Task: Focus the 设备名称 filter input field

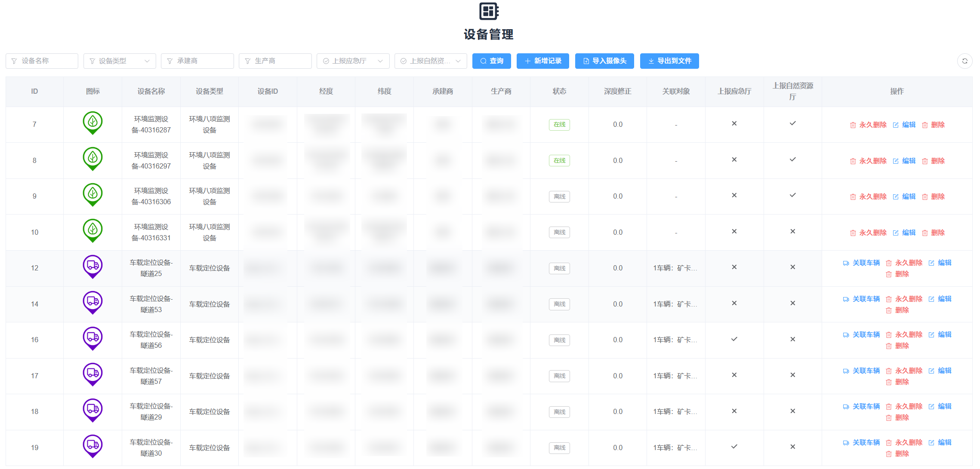Action: click(42, 61)
